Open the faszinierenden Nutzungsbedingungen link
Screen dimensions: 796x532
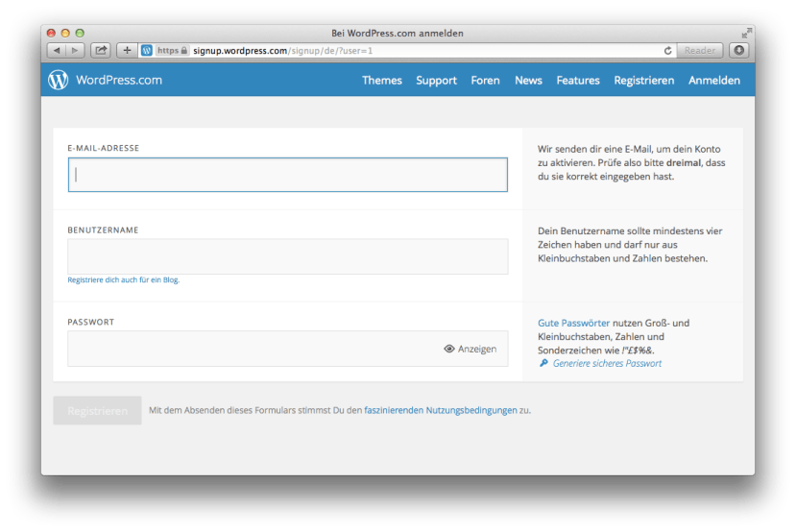(440, 411)
